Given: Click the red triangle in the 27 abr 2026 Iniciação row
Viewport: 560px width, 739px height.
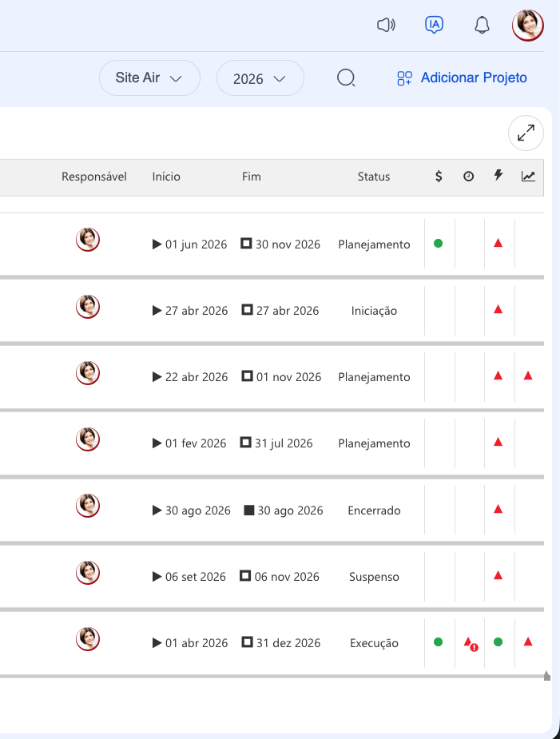Looking at the screenshot, I should [498, 309].
